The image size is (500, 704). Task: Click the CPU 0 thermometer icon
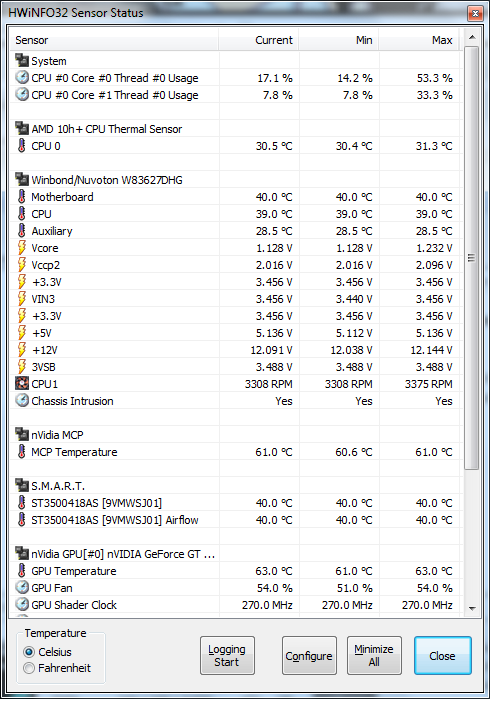(22, 145)
